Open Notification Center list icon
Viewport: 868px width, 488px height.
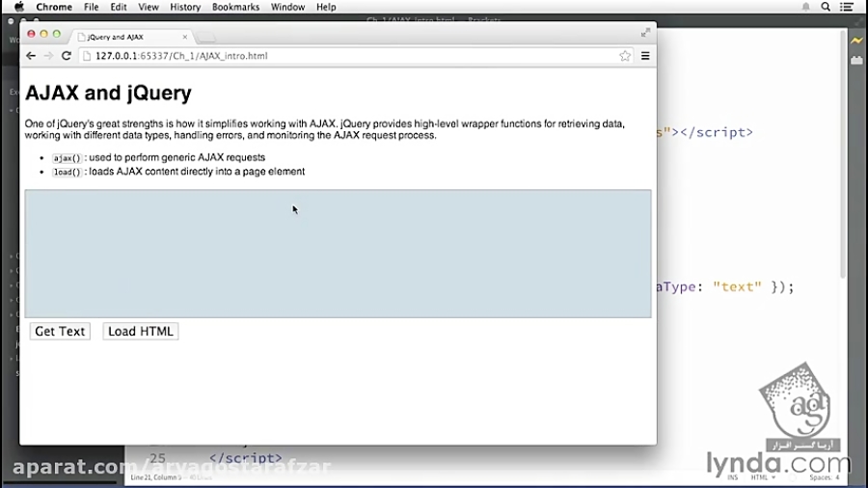click(x=847, y=7)
